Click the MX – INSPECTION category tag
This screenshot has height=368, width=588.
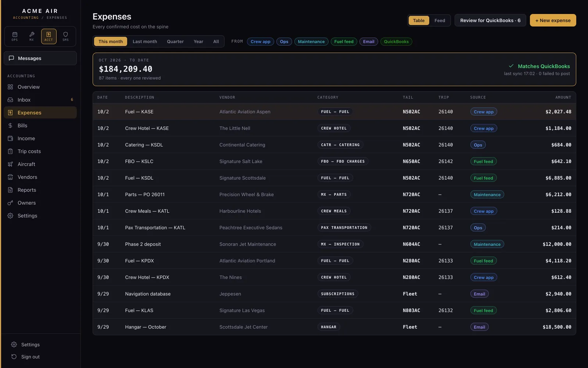tap(340, 244)
